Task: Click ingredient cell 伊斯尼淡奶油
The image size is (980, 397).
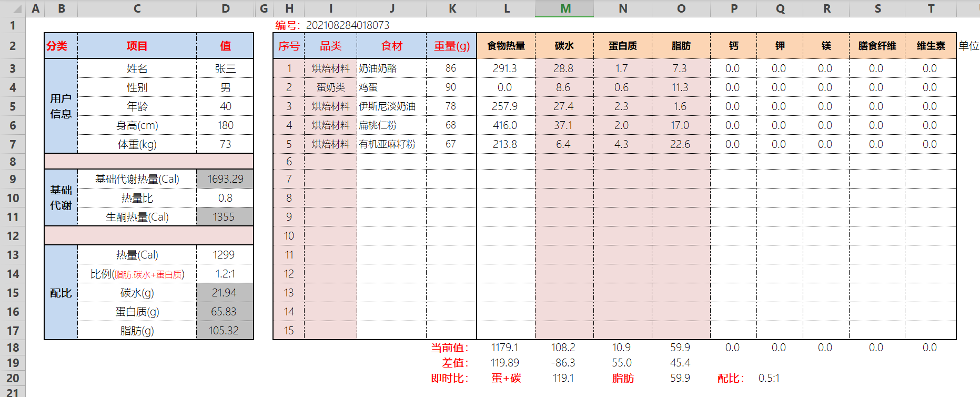Action: point(391,106)
